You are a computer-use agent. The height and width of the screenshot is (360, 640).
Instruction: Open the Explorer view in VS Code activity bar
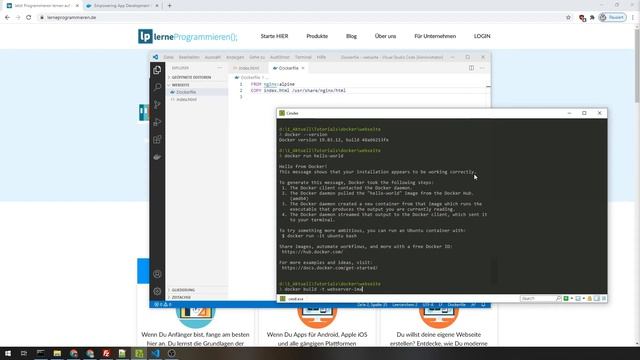coord(157,70)
